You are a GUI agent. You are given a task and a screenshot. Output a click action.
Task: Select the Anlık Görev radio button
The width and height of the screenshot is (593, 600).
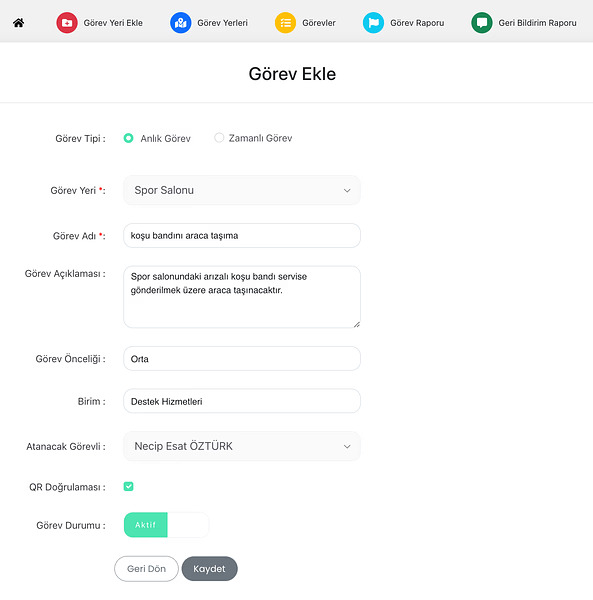coord(129,138)
